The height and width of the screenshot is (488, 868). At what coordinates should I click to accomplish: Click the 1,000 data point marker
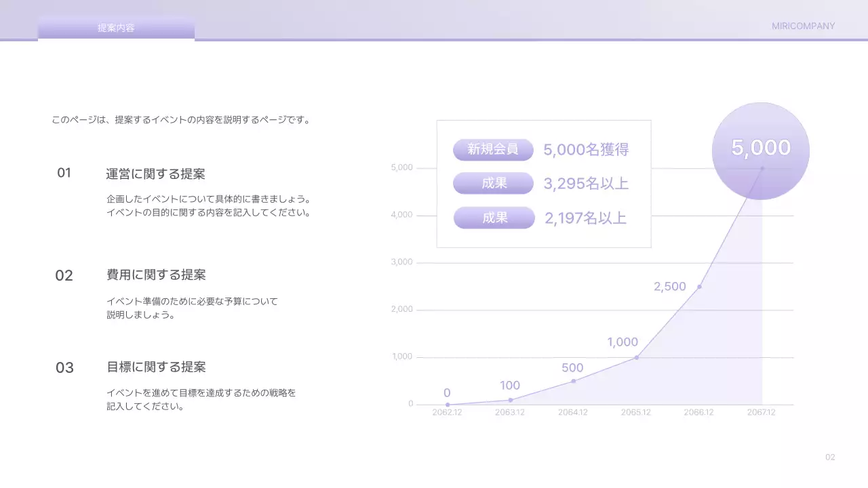click(x=636, y=357)
